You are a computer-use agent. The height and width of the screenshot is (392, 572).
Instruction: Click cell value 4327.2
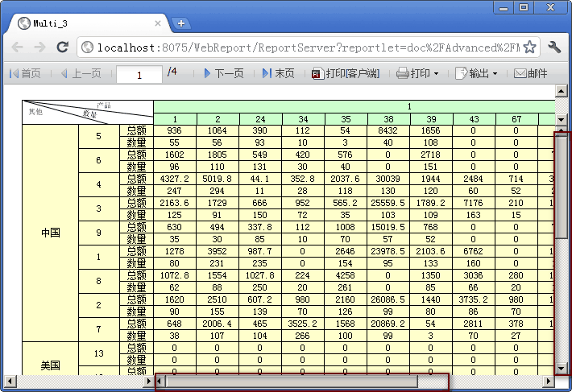(x=174, y=179)
